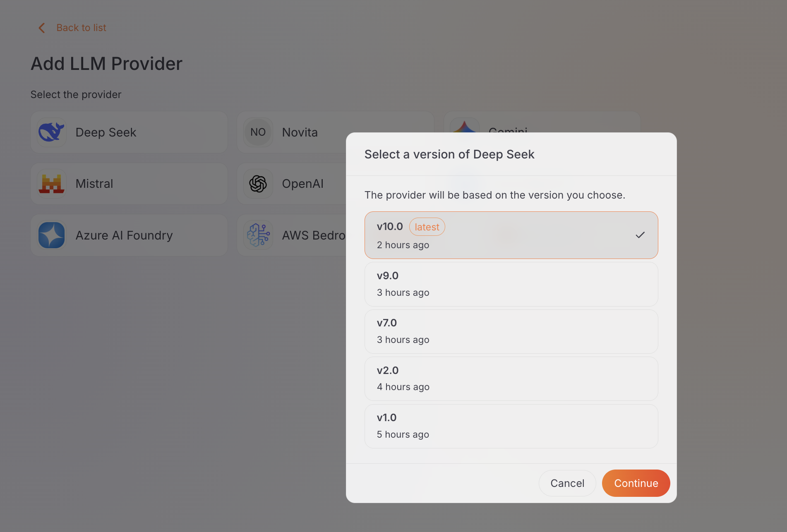
Task: Click '4 hours ago' timestamp text
Action: coord(403,387)
